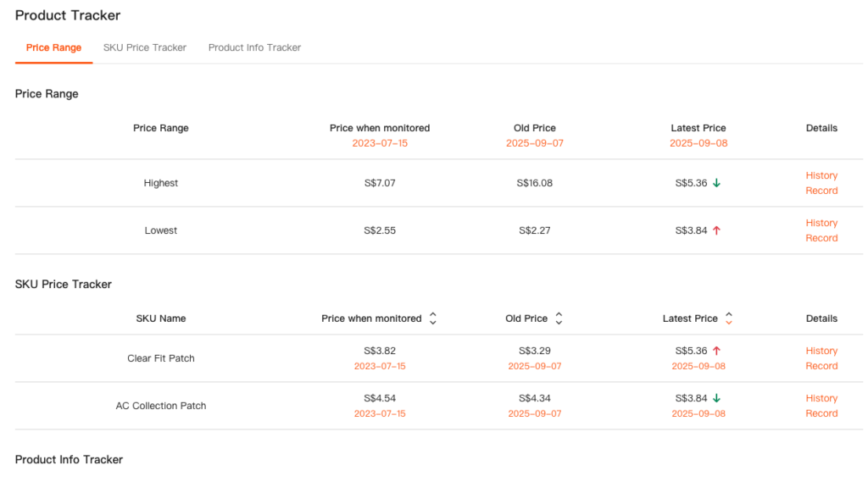Sort by Price when monitored column
Viewport: 868px width, 504px height.
click(x=432, y=318)
